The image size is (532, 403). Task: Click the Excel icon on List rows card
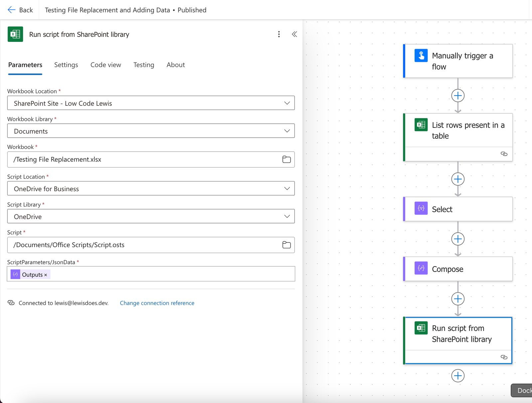(421, 125)
